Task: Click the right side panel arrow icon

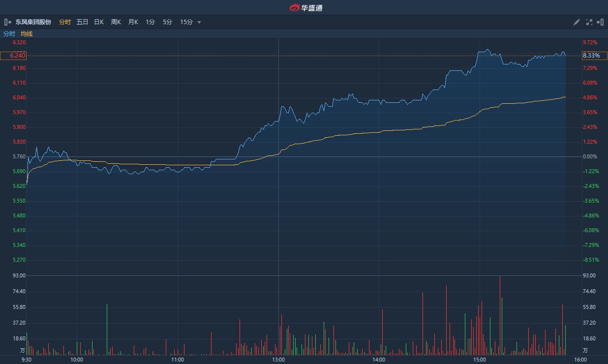Action: (x=600, y=22)
